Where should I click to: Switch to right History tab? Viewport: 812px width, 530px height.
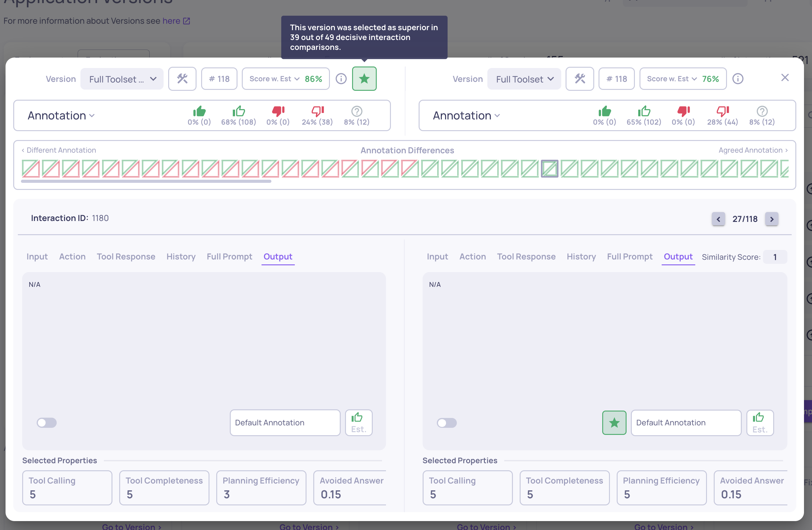[581, 257]
